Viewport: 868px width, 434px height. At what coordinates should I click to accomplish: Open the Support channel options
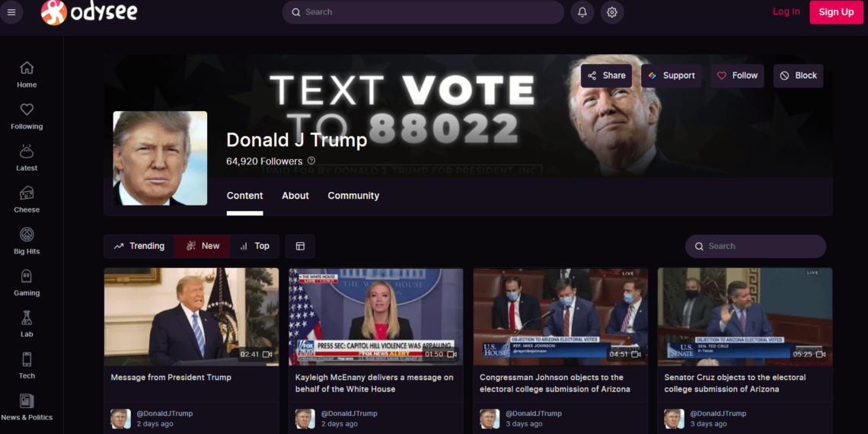671,75
